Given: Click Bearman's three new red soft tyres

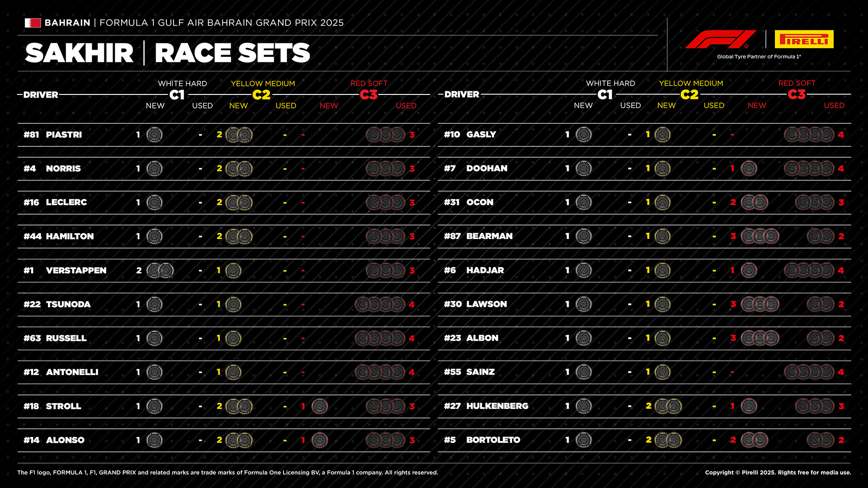Looking at the screenshot, I should (x=760, y=236).
